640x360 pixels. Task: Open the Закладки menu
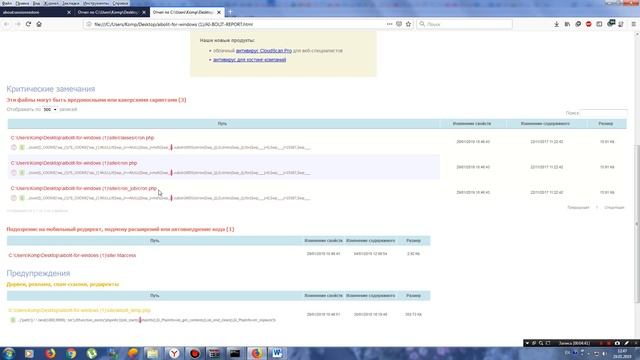point(71,3)
